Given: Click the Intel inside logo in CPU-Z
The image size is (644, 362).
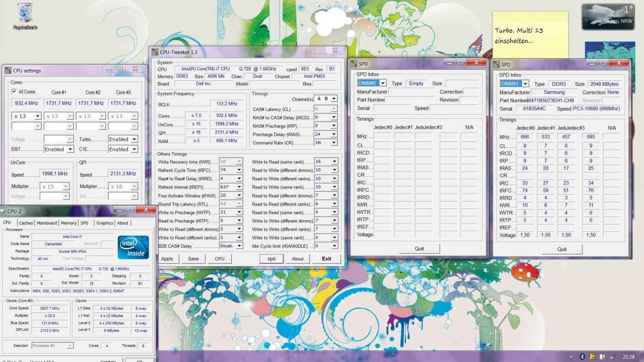Looking at the screenshot, I should [x=133, y=247].
